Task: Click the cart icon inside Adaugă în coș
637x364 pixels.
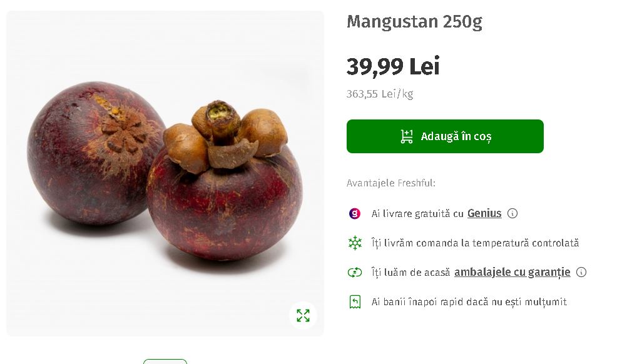Action: (x=407, y=136)
